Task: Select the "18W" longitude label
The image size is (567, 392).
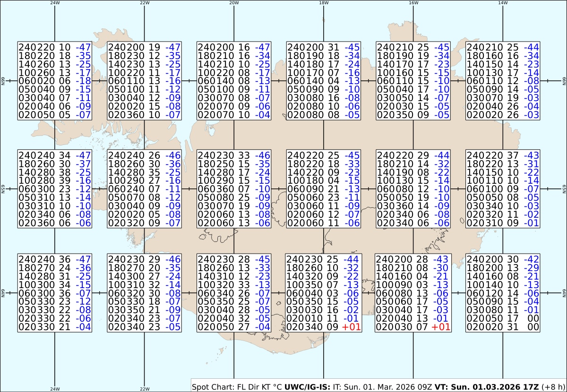Action: coord(324,3)
